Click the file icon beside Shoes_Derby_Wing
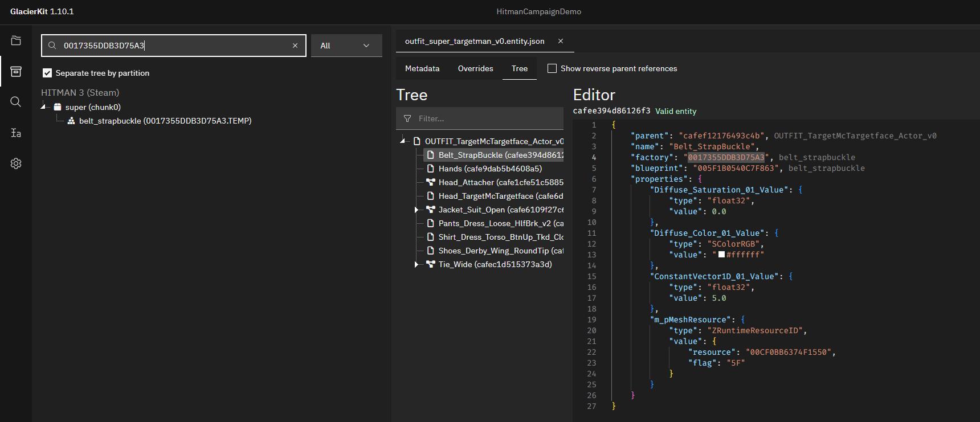This screenshot has width=980, height=422. point(431,251)
